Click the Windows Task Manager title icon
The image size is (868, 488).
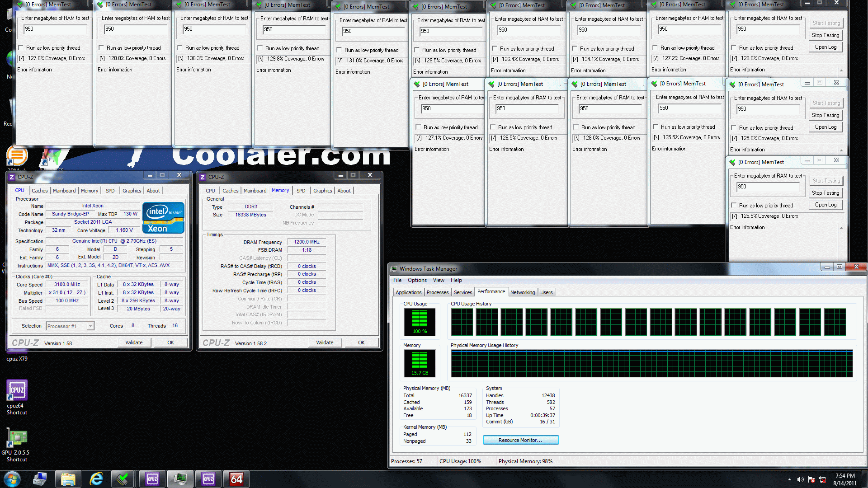(x=394, y=269)
